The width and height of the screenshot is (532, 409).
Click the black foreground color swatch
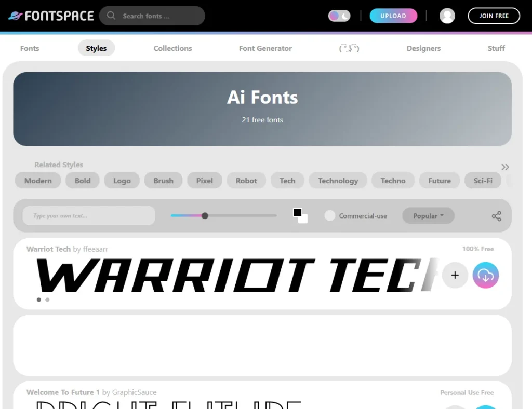click(297, 212)
